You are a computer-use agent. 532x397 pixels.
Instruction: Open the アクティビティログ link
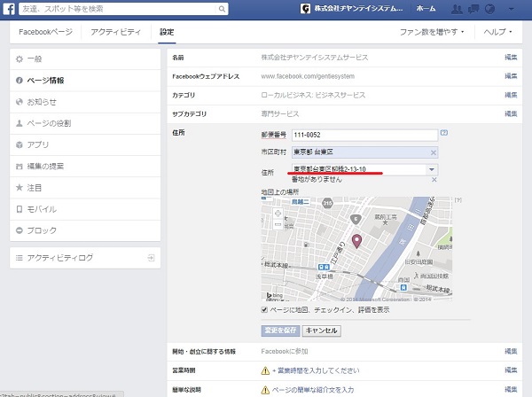(x=85, y=258)
